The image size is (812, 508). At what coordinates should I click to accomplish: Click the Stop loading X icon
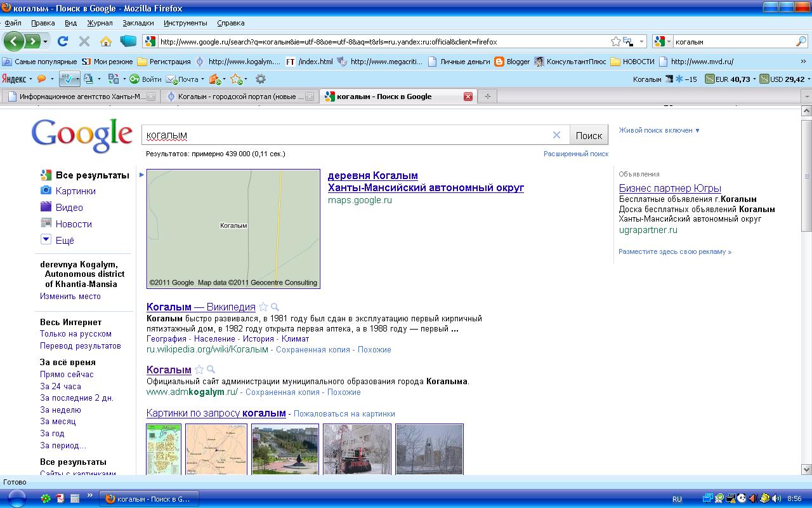(x=84, y=41)
